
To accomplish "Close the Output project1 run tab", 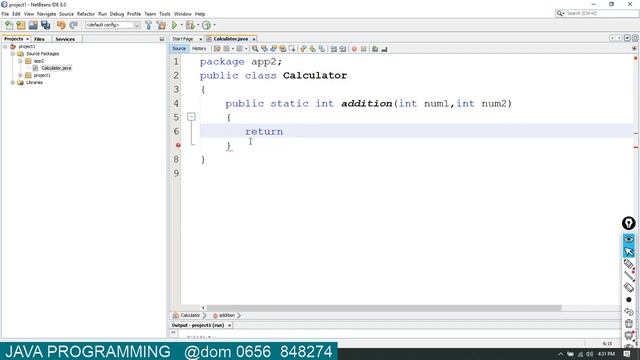I will point(229,326).
